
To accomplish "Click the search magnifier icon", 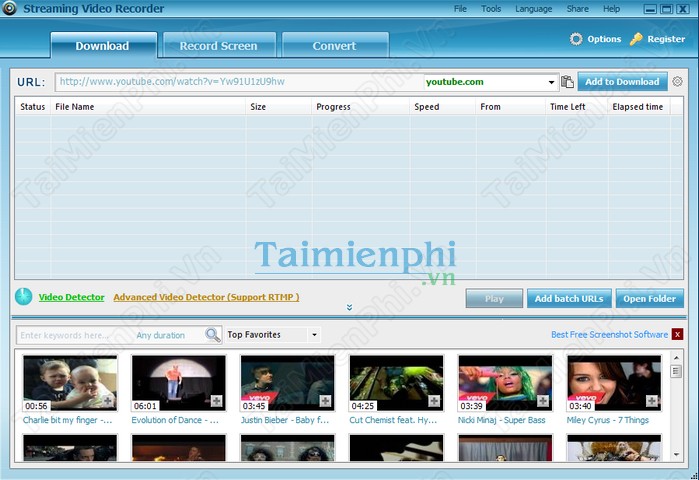I will pyautogui.click(x=213, y=335).
